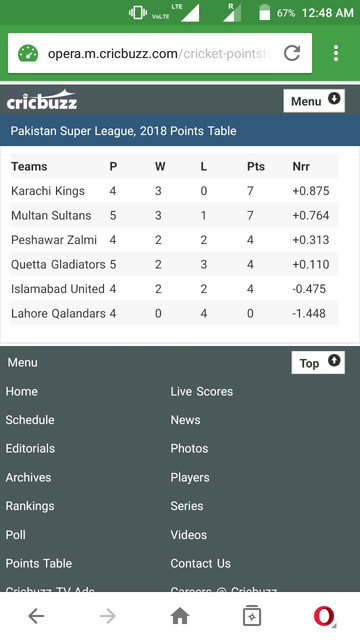
Task: Tap the red Opera logo icon
Action: (x=324, y=616)
